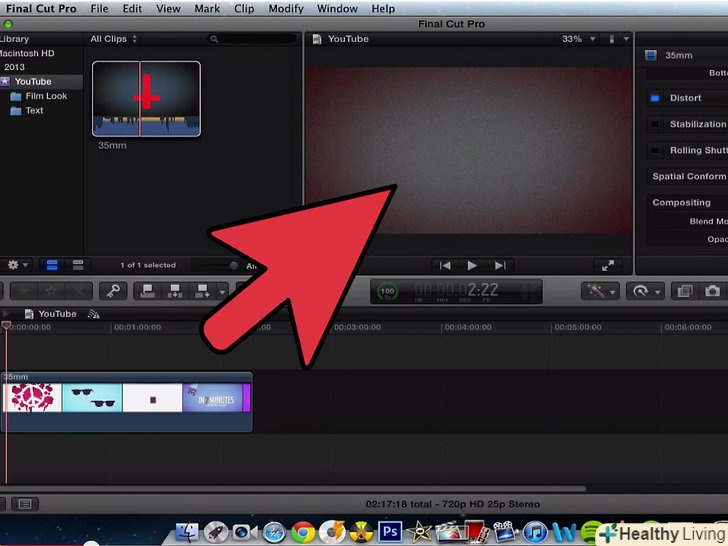Select the 35mm clip in the timeline
This screenshot has width=728, height=546.
(x=126, y=402)
